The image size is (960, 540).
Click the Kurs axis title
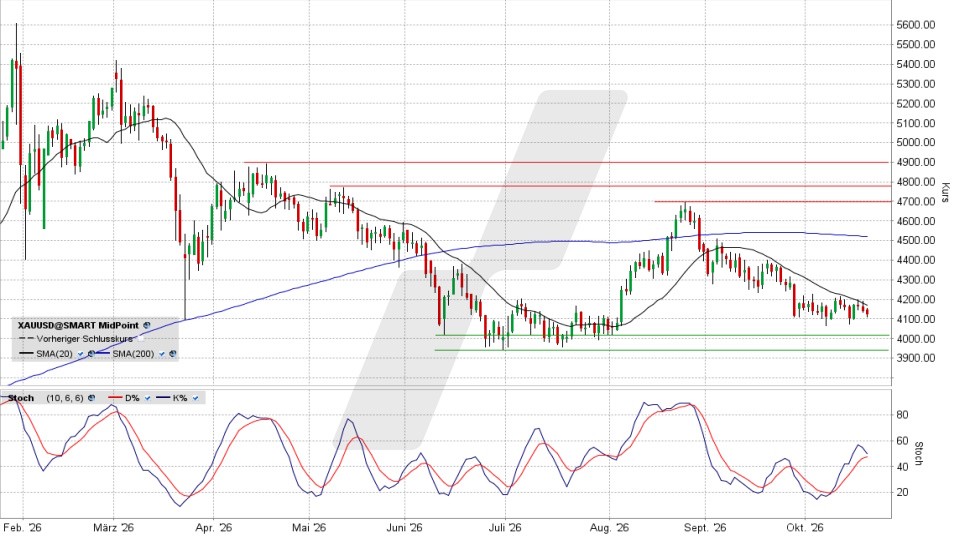click(x=945, y=193)
